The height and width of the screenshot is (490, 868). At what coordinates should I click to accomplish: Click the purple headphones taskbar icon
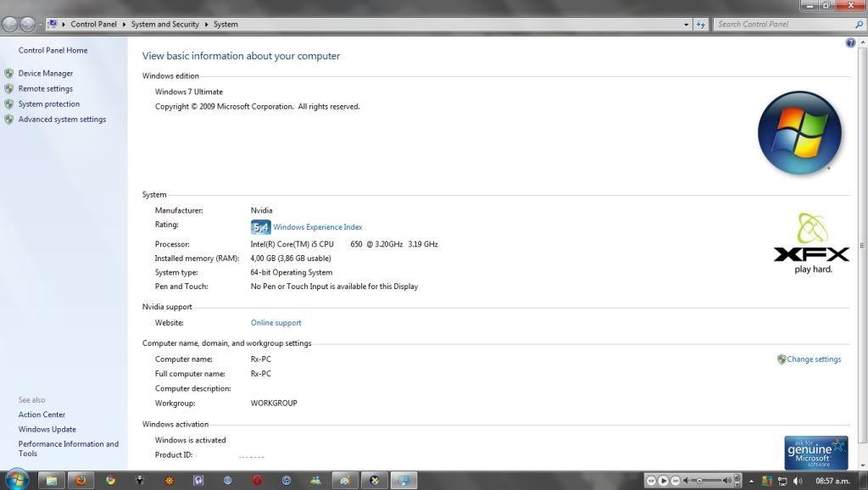(x=198, y=481)
